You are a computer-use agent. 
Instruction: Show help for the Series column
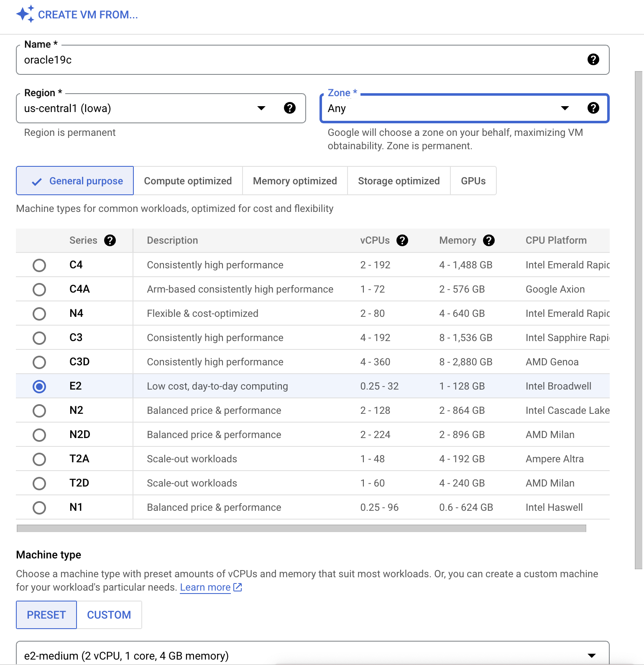point(110,241)
